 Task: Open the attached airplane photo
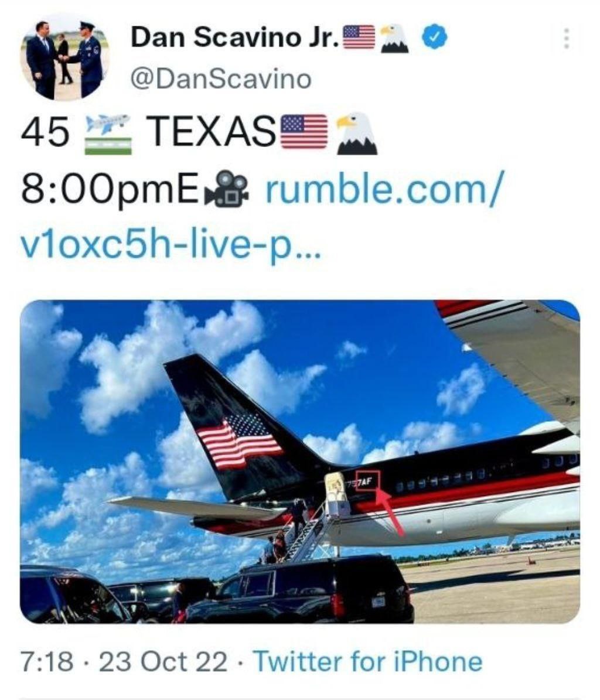pyautogui.click(x=300, y=462)
